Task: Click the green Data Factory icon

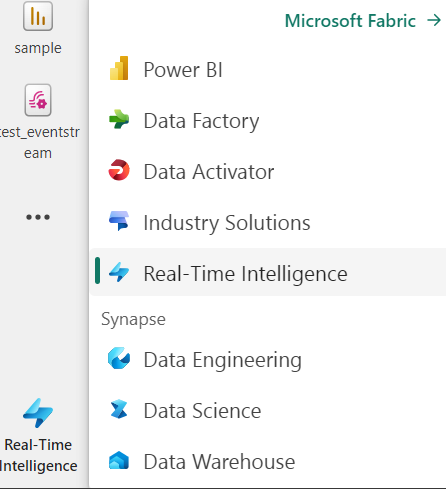Action: [x=119, y=119]
